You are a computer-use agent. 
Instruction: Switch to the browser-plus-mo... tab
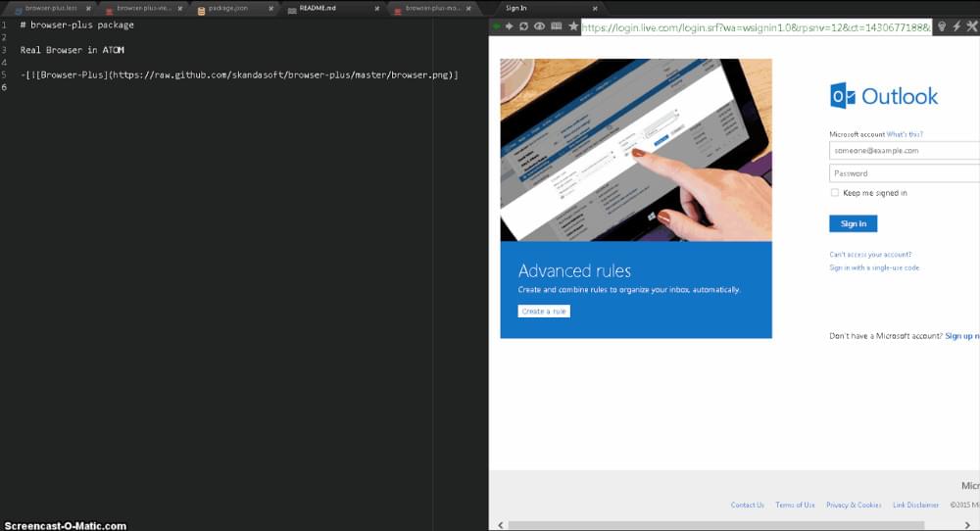pyautogui.click(x=432, y=8)
